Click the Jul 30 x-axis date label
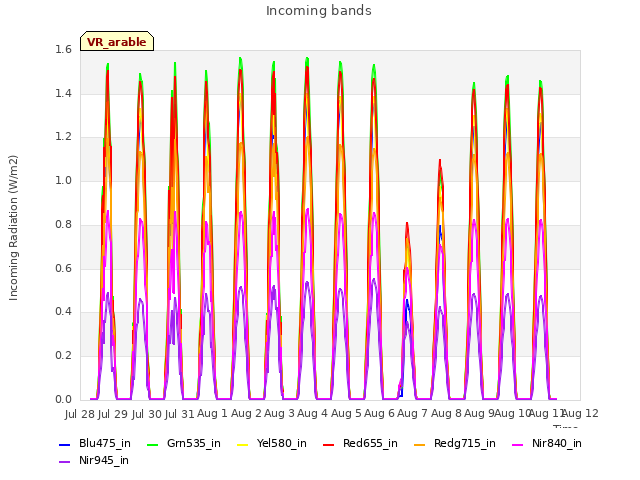Viewport: 640px width, 480px height. pos(147,414)
